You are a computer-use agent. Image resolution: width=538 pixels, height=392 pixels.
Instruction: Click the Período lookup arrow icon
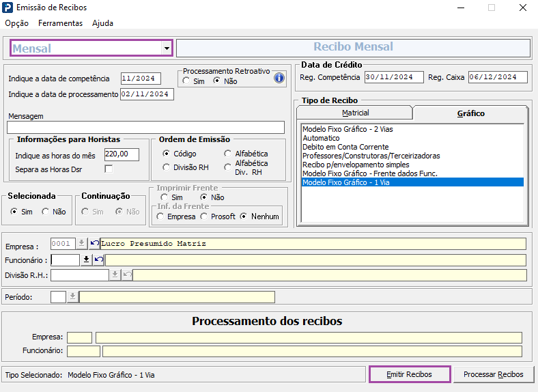tap(72, 296)
